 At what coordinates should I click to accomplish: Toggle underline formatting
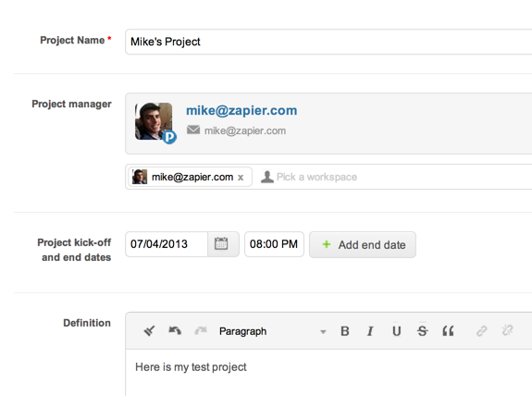point(396,331)
